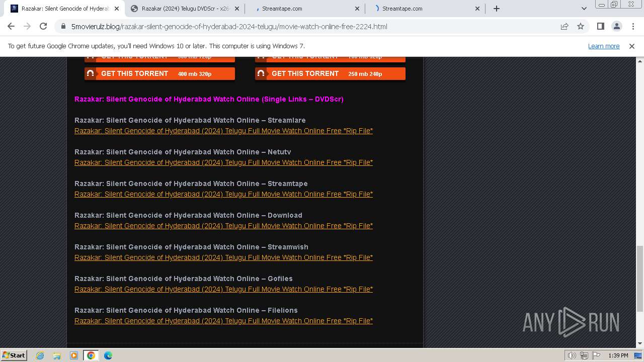Click magnet icon on 400 mb torrent

tap(91, 73)
